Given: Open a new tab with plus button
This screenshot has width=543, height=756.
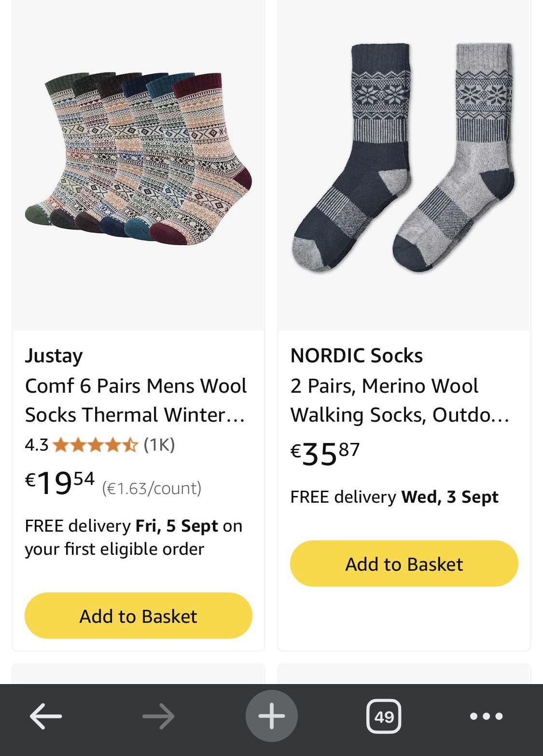Looking at the screenshot, I should tap(271, 716).
